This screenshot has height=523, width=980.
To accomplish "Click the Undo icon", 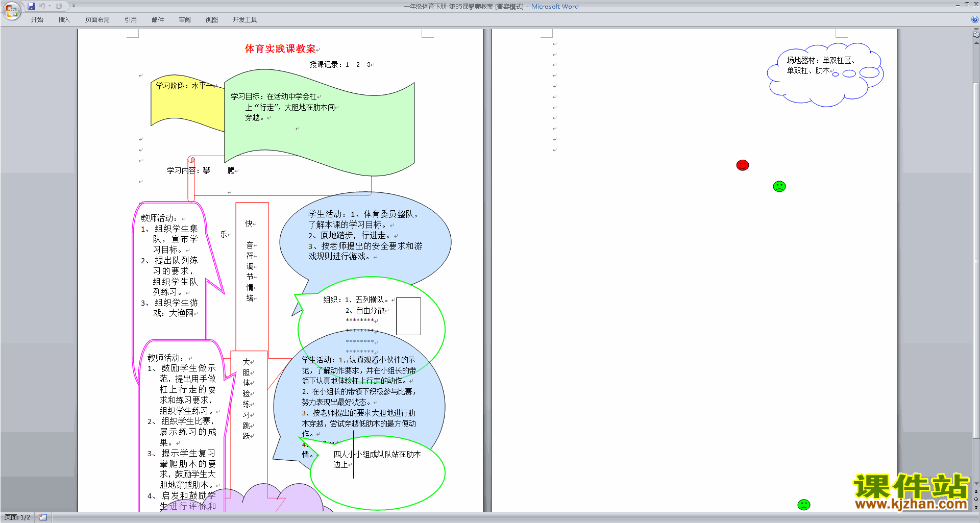I will 42,6.
